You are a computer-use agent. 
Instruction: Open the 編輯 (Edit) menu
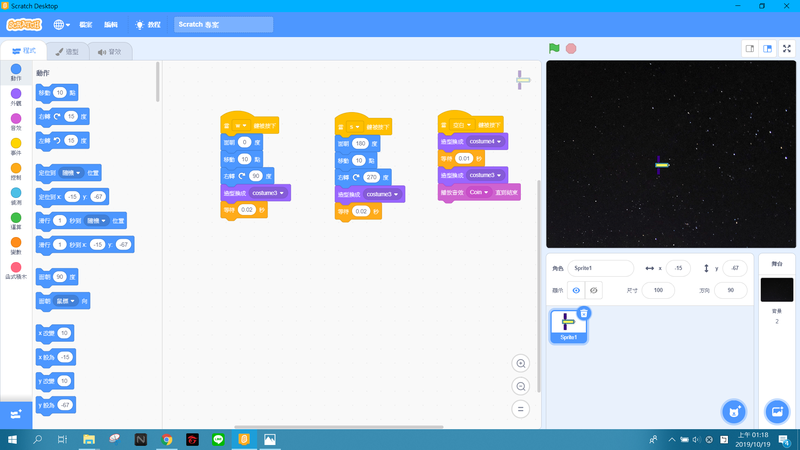[x=111, y=24]
